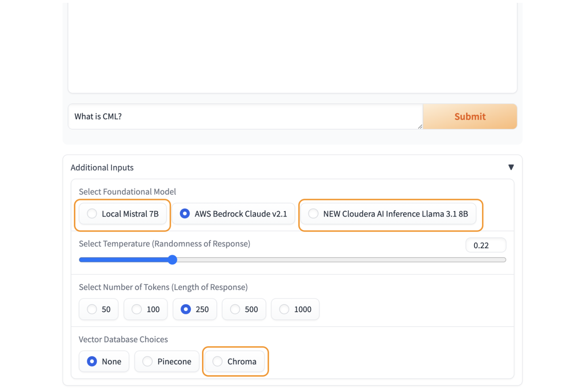The width and height of the screenshot is (579, 392).
Task: Select Pinecone vector database
Action: point(167,361)
